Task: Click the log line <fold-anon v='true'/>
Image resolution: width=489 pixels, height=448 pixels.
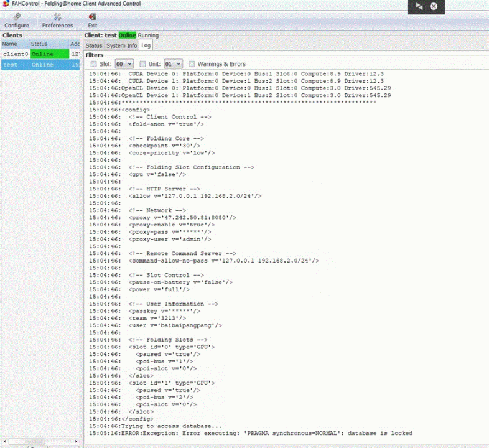Action: click(147, 124)
